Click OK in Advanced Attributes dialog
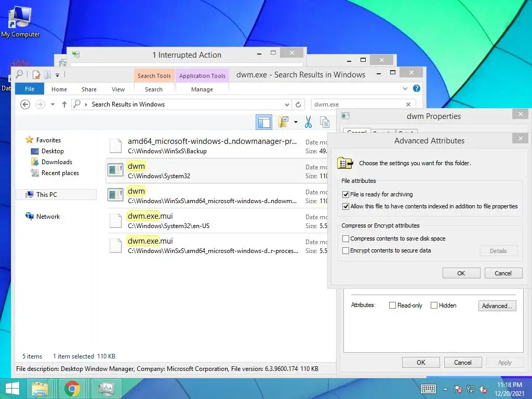This screenshot has height=399, width=532. (461, 273)
